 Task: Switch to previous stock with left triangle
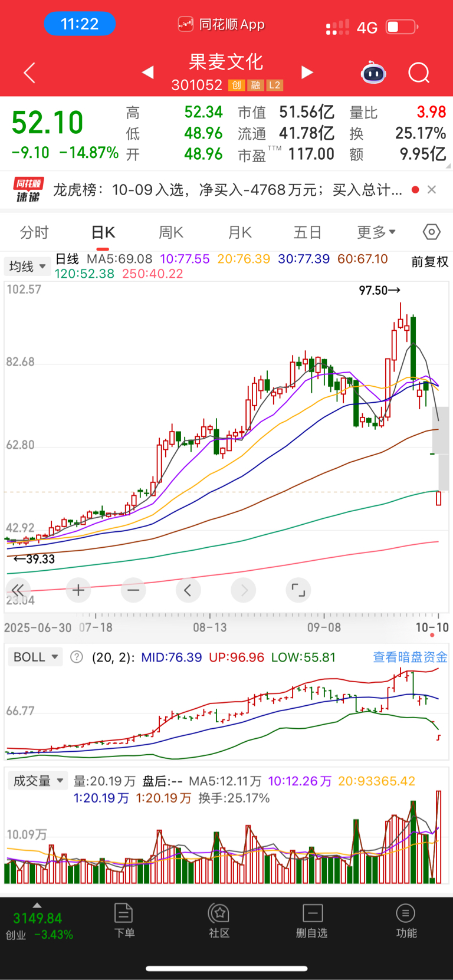pos(148,73)
